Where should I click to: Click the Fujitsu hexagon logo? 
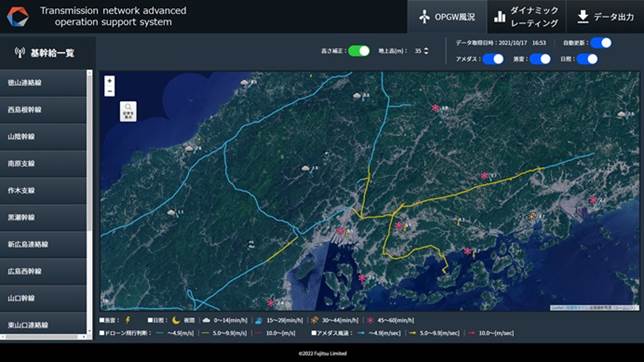[x=18, y=16]
